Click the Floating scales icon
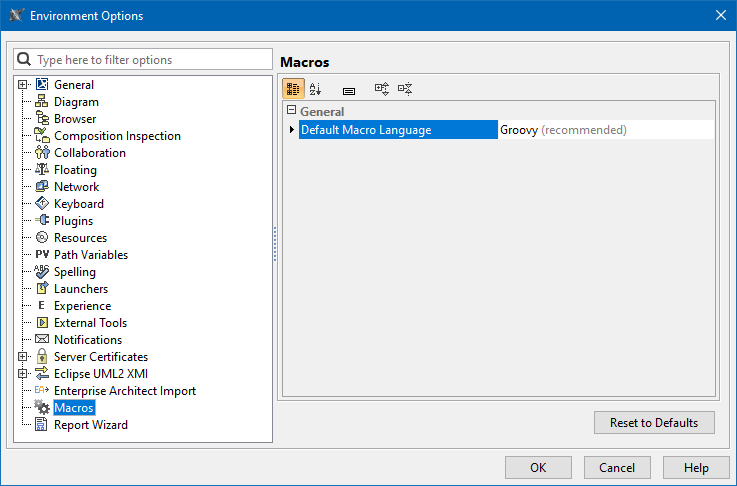The height and width of the screenshot is (486, 737). 42,169
